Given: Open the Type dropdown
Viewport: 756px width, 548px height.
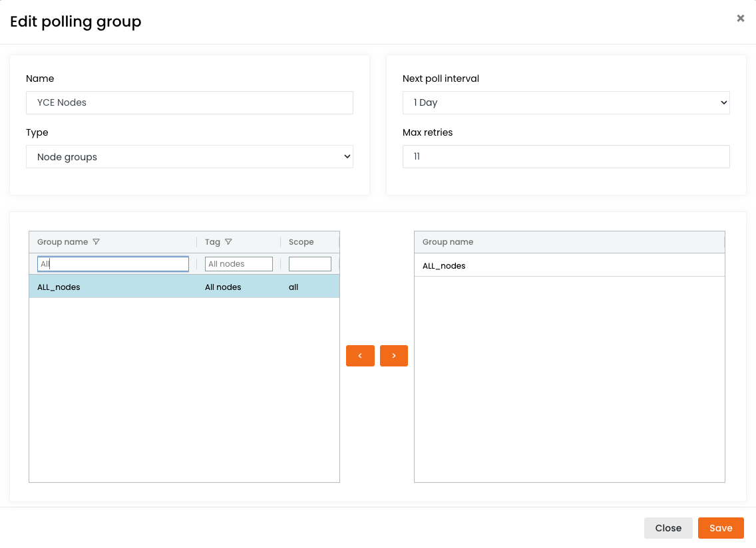Looking at the screenshot, I should (190, 157).
